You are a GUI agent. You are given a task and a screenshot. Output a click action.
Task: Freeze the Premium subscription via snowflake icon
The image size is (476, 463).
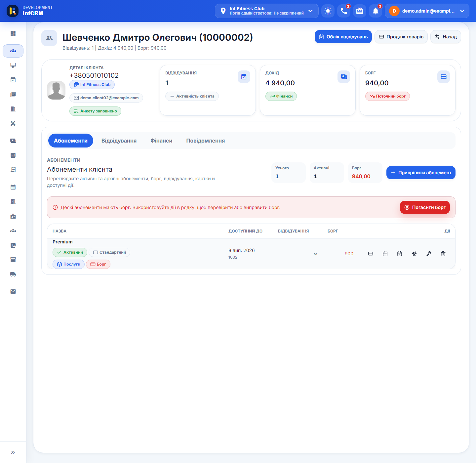tap(414, 254)
